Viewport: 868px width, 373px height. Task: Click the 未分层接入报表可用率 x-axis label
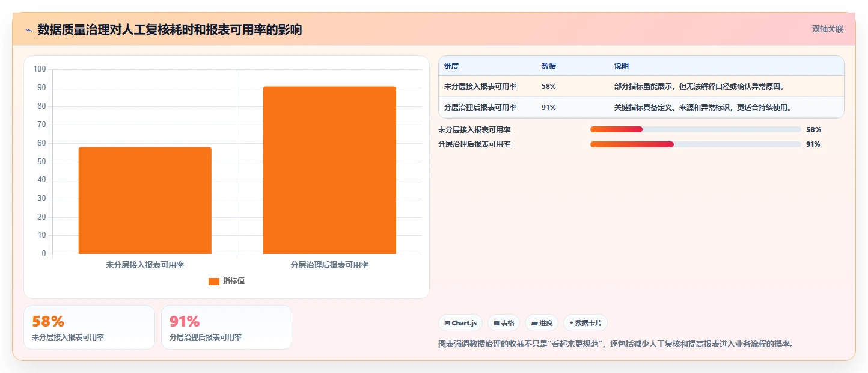[x=145, y=265]
